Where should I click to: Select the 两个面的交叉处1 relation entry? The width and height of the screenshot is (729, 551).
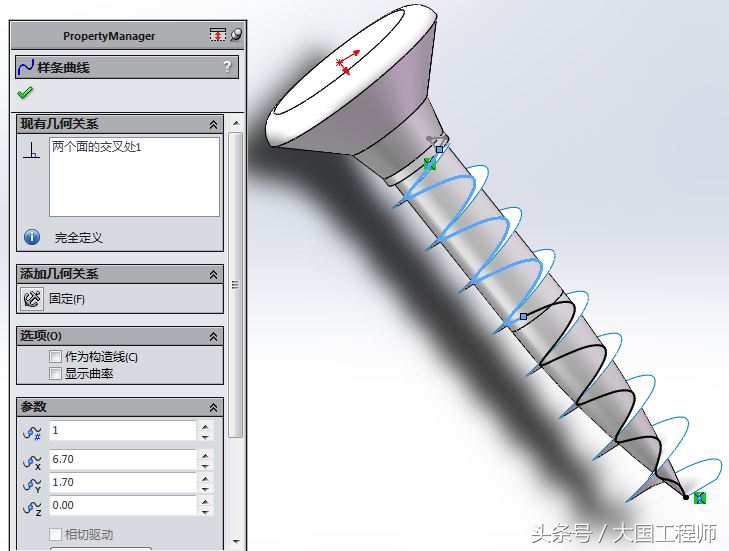(x=96, y=147)
